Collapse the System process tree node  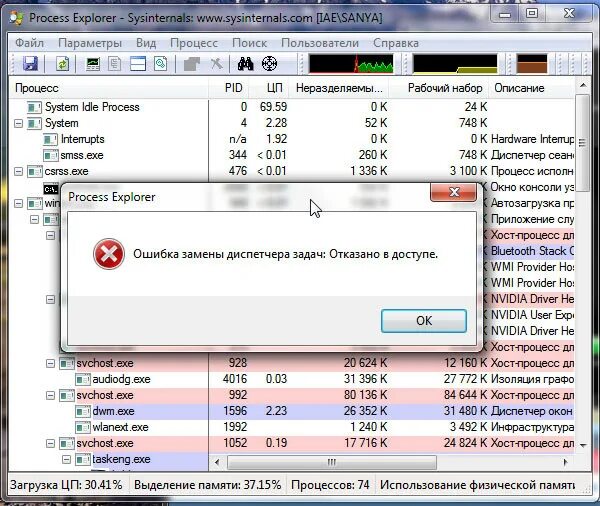coord(18,123)
